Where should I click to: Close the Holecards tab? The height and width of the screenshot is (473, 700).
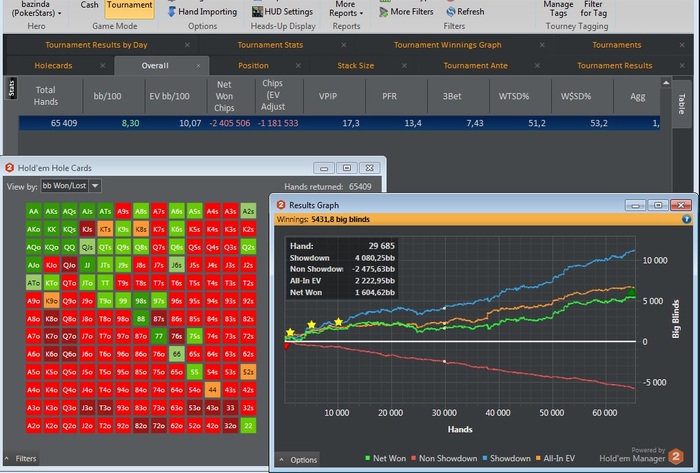(103, 66)
